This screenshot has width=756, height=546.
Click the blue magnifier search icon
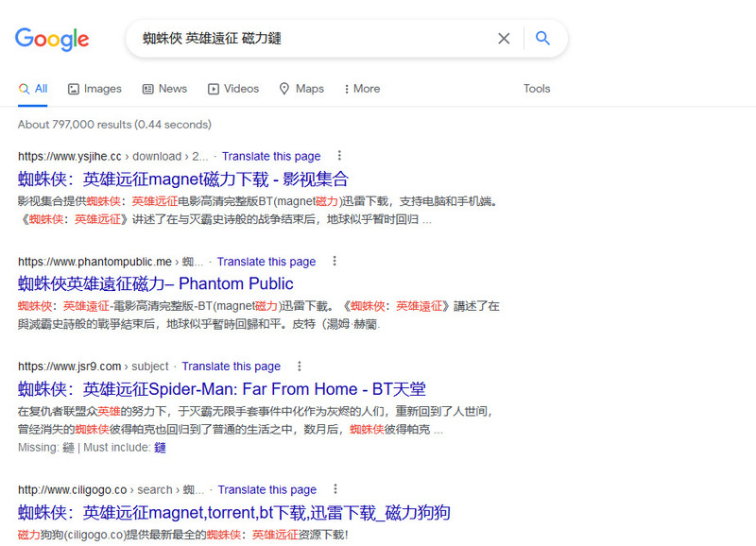(542, 38)
